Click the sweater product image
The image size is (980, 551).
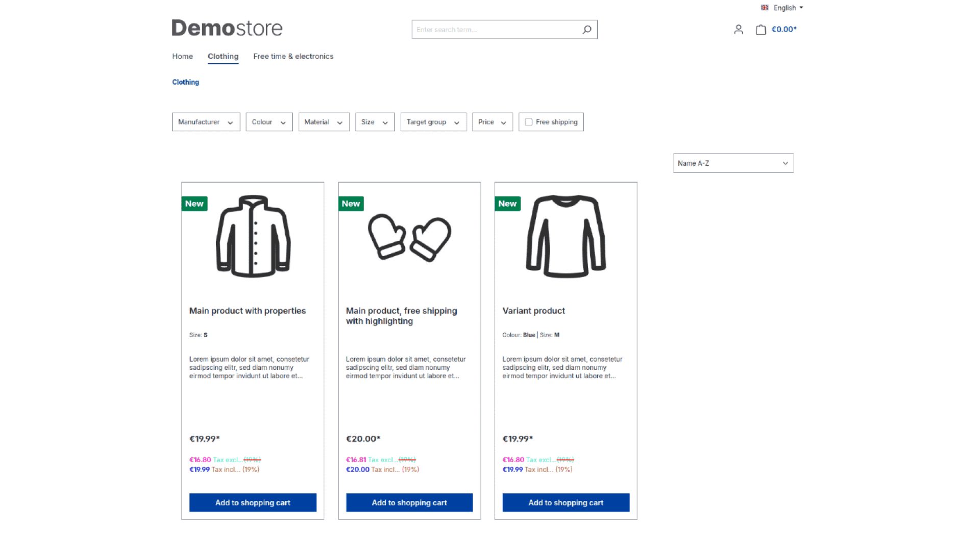pyautogui.click(x=566, y=236)
